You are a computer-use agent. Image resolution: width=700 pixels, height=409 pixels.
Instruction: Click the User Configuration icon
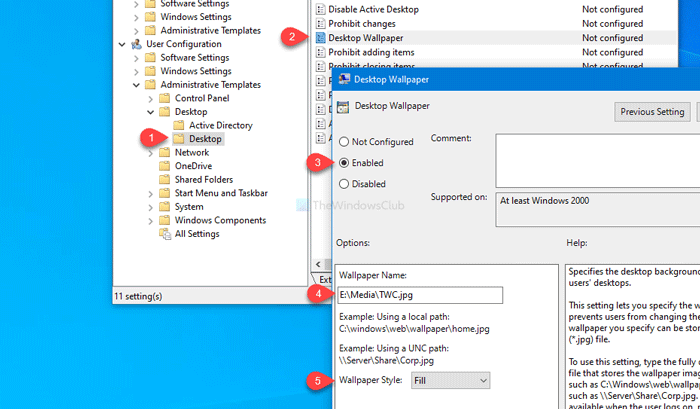point(136,44)
